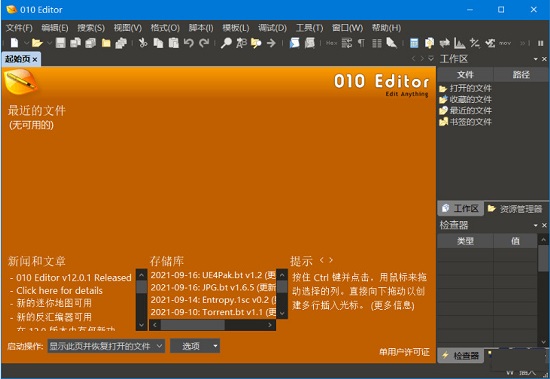Click the 'Click here for details' link
This screenshot has width=550, height=379.
pos(59,291)
